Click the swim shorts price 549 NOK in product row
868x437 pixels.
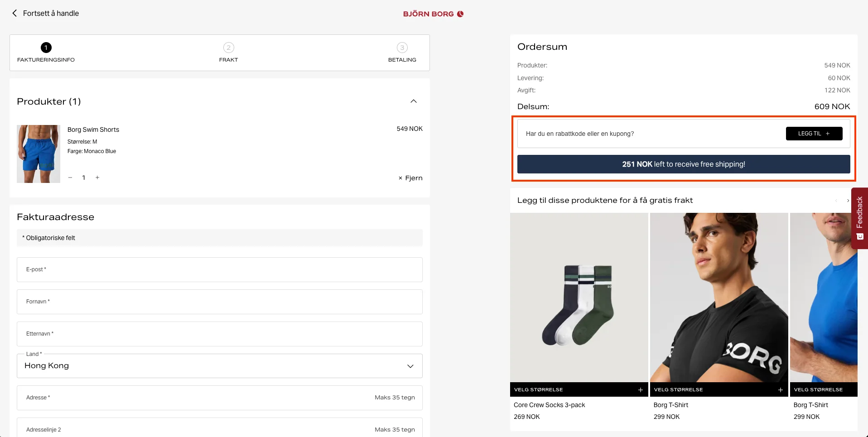(410, 129)
